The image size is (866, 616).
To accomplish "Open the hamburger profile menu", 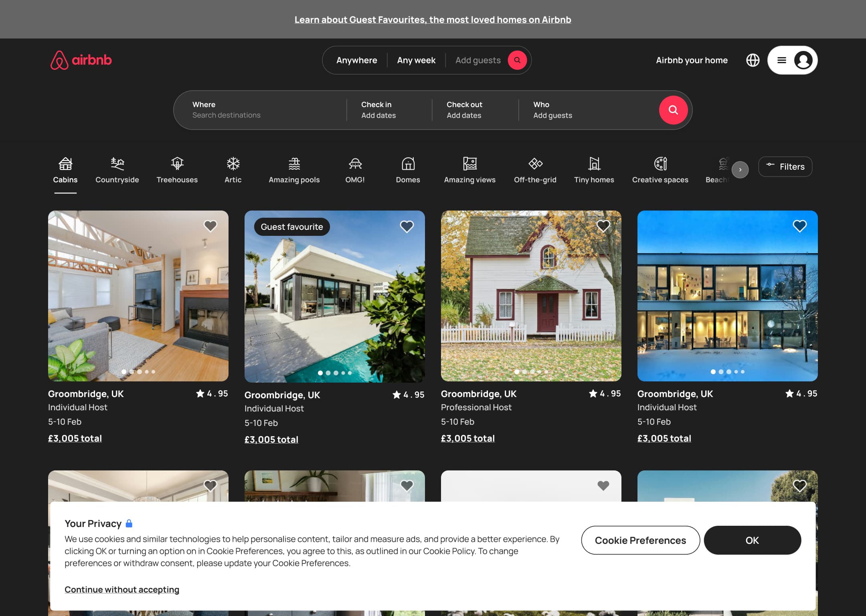I will tap(792, 60).
